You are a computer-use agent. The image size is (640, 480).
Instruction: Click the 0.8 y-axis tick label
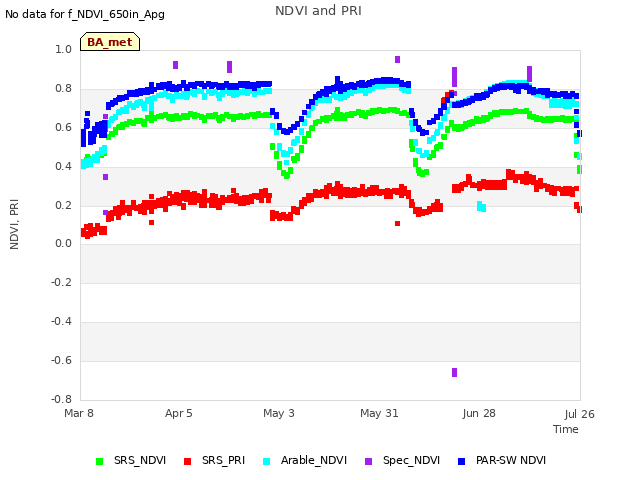click(x=63, y=88)
